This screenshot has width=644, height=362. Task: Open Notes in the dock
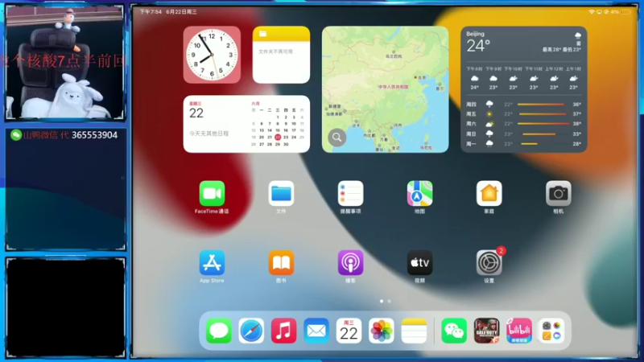414,331
